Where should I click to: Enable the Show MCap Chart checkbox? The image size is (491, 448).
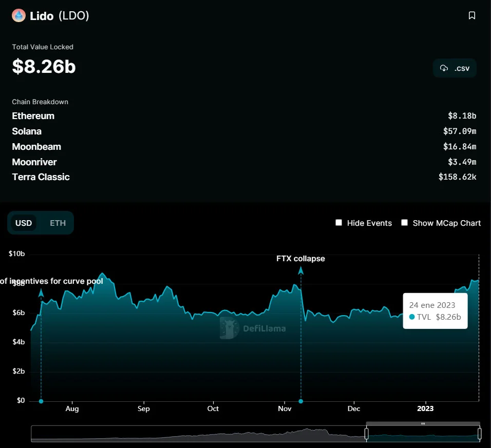pos(404,223)
